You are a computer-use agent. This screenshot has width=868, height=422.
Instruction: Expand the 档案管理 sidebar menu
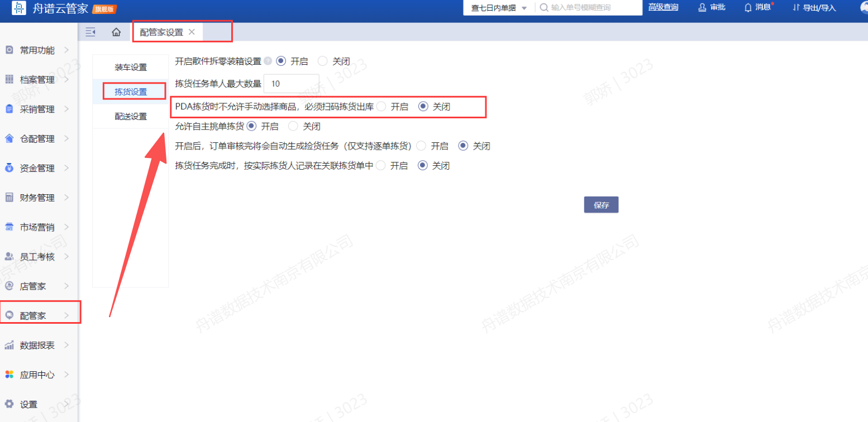coord(37,80)
